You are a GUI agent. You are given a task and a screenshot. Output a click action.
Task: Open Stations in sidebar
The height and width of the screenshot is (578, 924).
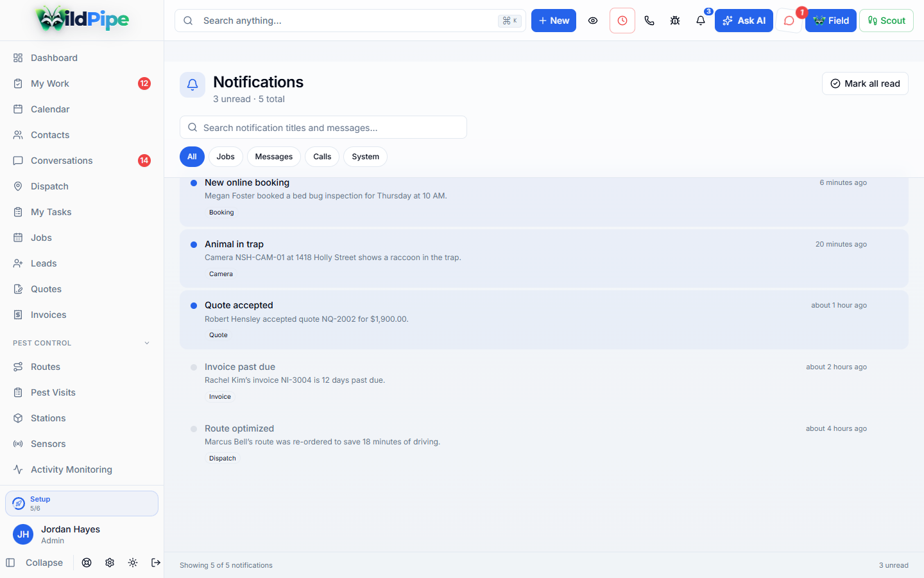(x=81, y=418)
